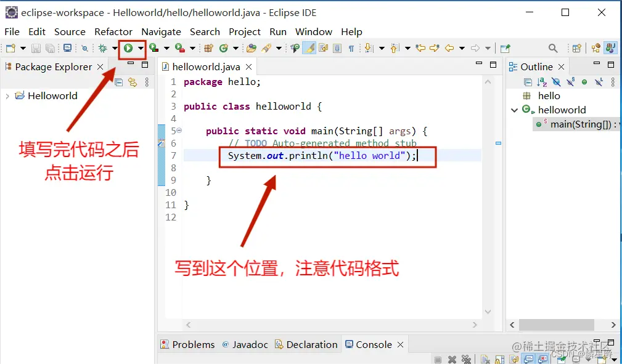Open the Debug dropdown arrow
This screenshot has height=364, width=622.
115,49
